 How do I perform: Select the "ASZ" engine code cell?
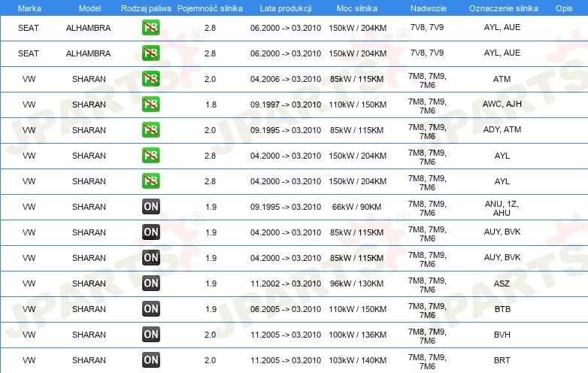(502, 284)
